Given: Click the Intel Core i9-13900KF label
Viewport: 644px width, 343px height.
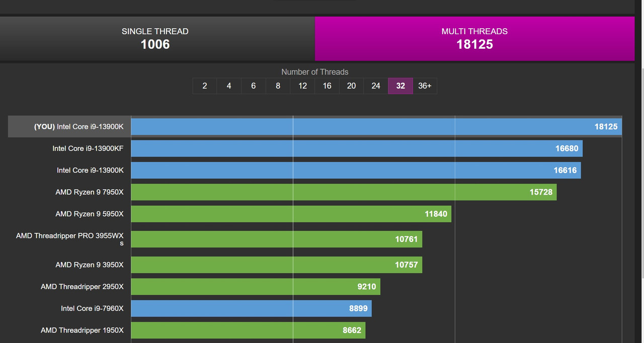Looking at the screenshot, I should click(x=88, y=148).
